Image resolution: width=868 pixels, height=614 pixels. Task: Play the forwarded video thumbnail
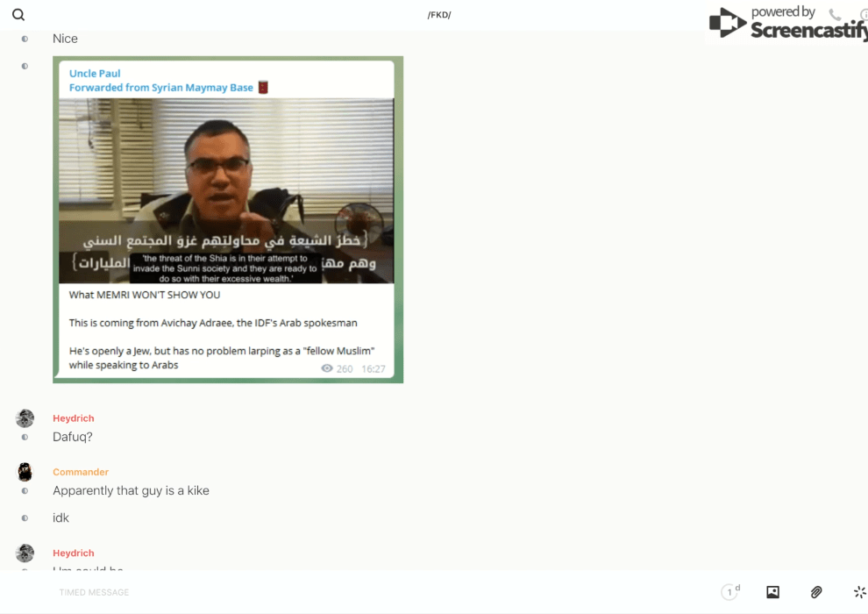click(x=226, y=190)
